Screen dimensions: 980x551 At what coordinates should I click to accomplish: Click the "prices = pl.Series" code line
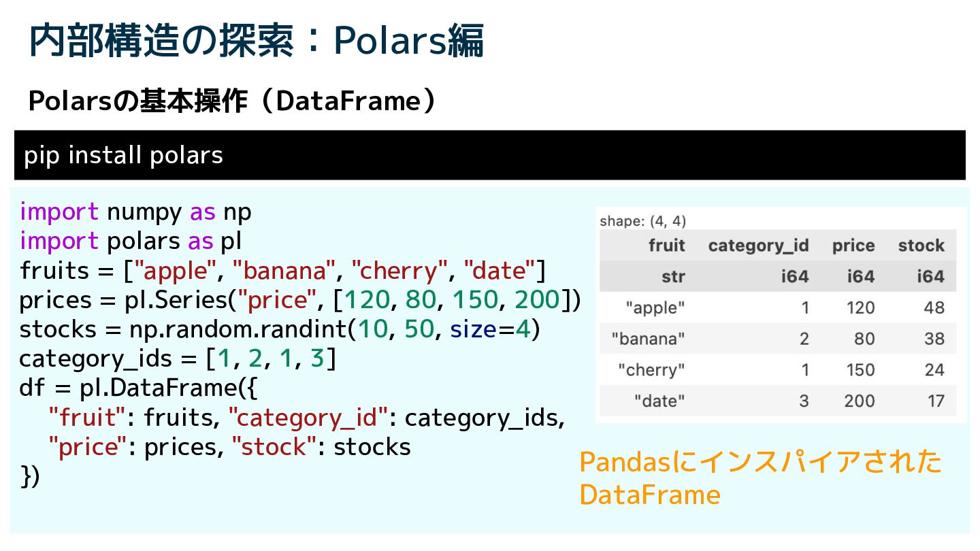coord(300,300)
